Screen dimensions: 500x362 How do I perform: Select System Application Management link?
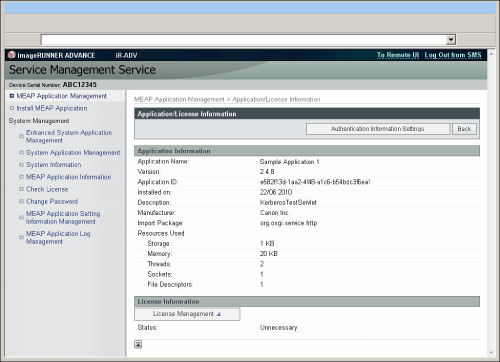pyautogui.click(x=73, y=153)
